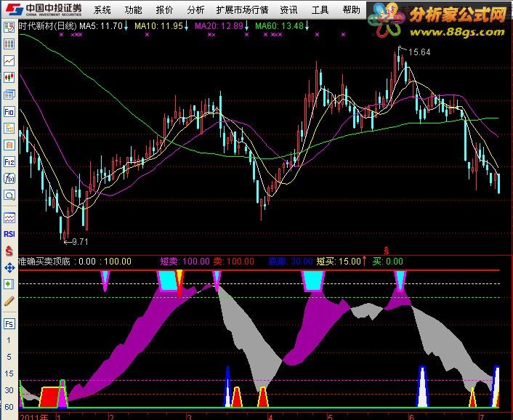Select the 30-minute period
This screenshot has height=420, width=513.
9,390
